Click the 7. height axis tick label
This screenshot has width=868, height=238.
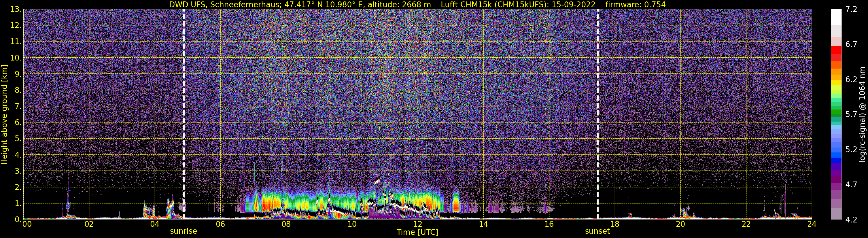(18, 106)
